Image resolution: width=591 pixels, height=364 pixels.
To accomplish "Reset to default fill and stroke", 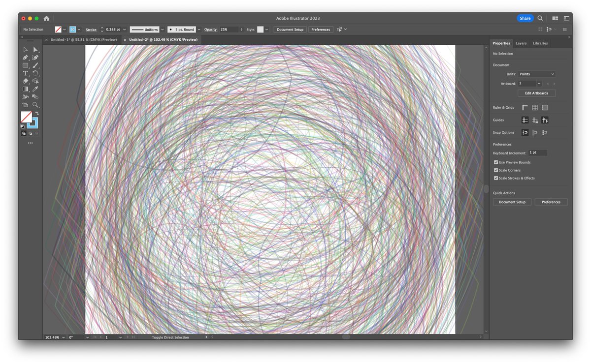I will point(23,126).
